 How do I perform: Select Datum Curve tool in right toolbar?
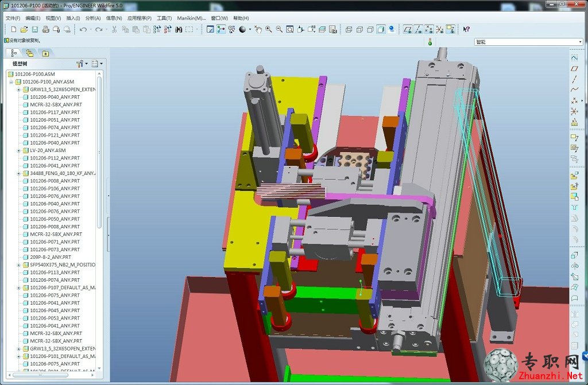point(574,90)
